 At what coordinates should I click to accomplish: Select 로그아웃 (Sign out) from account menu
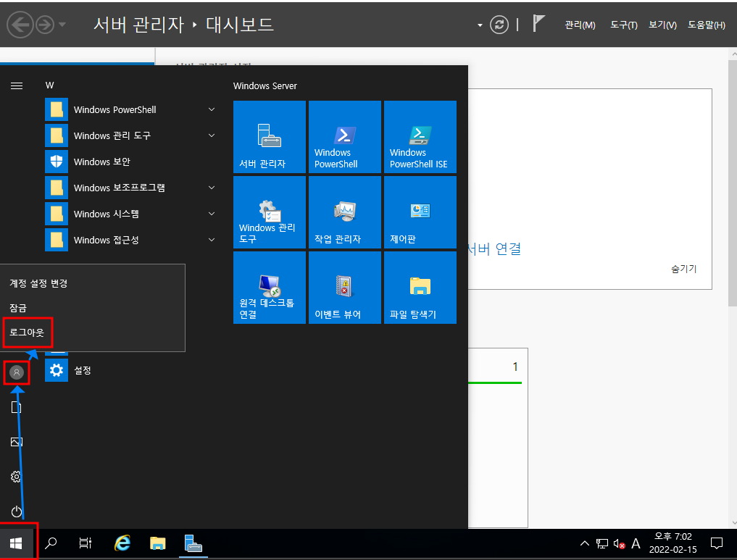[28, 332]
